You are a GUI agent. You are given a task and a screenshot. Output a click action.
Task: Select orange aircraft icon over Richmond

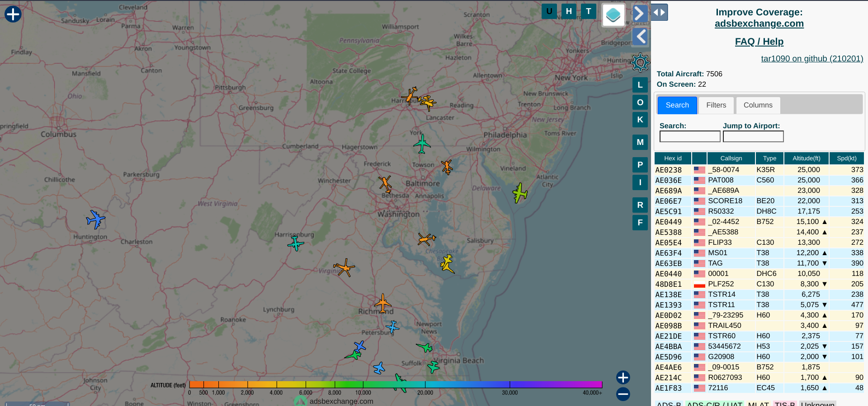[383, 303]
